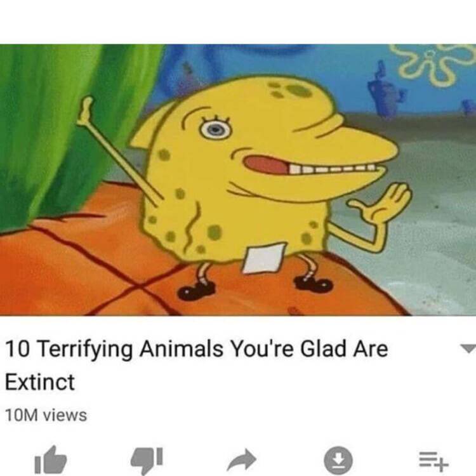Viewport: 476px width, 476px height.
Task: Open the video thumbnail player
Action: click(238, 180)
